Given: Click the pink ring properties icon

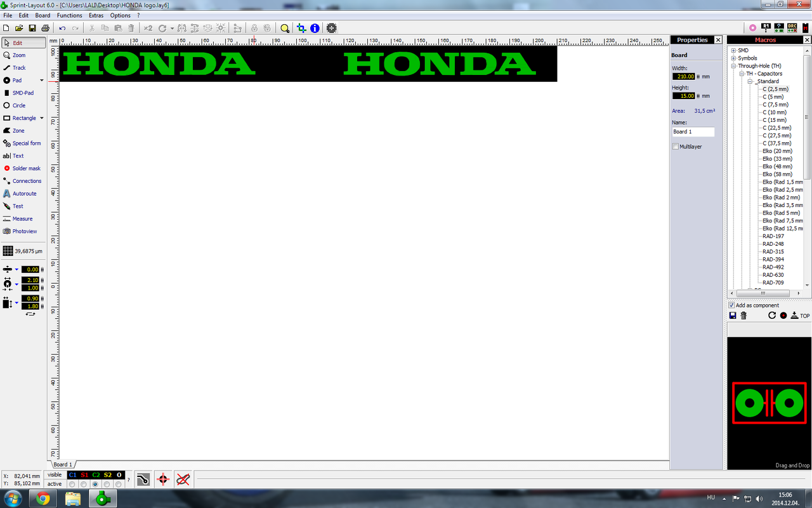Looking at the screenshot, I should [x=752, y=28].
